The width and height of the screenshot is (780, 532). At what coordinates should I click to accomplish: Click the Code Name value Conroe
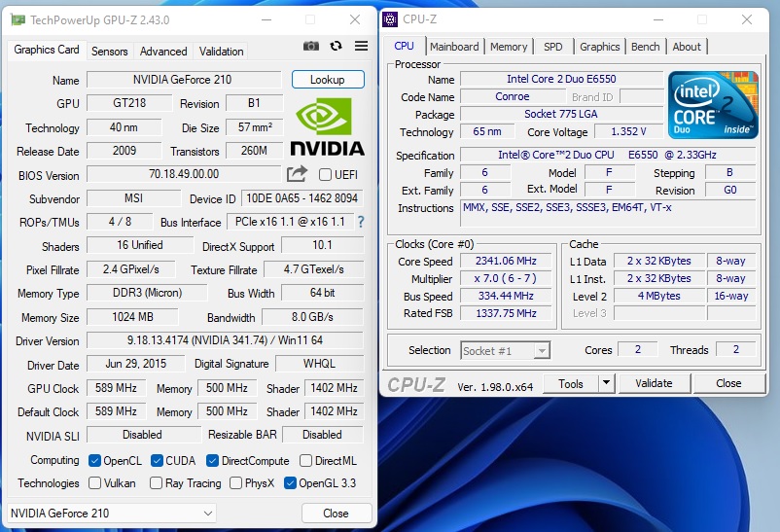tap(513, 96)
